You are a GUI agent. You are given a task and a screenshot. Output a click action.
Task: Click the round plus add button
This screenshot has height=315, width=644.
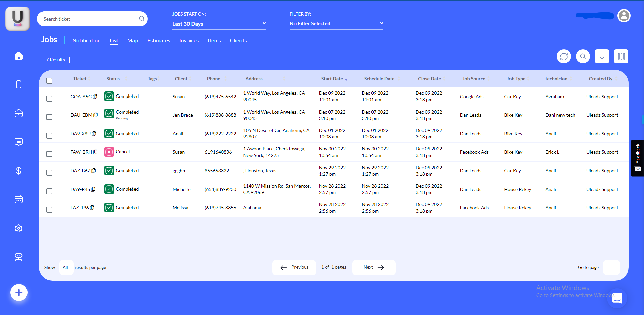click(x=19, y=293)
